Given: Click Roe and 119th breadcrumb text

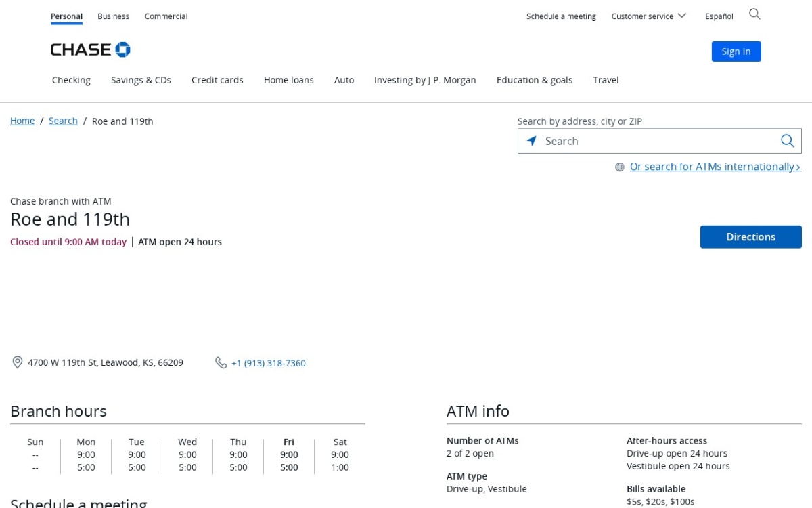Looking at the screenshot, I should 122,121.
